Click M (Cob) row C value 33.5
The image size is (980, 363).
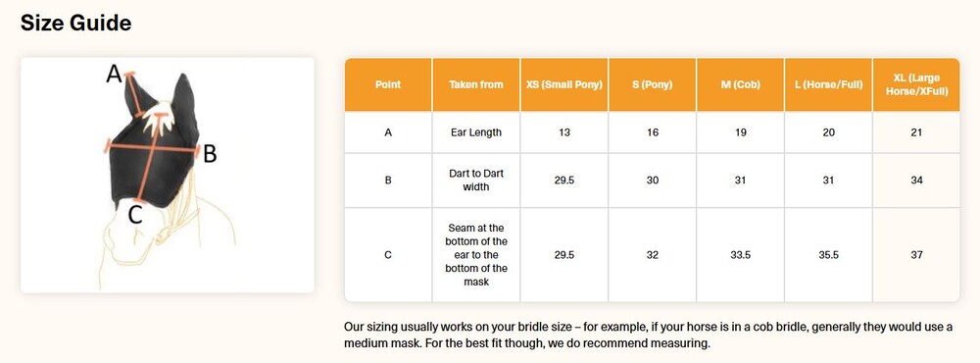coord(741,255)
